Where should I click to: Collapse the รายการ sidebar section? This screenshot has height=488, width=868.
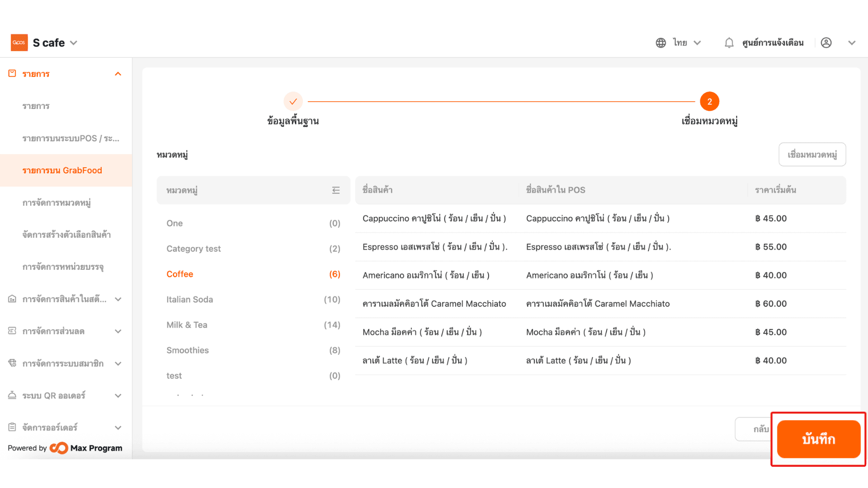[118, 74]
